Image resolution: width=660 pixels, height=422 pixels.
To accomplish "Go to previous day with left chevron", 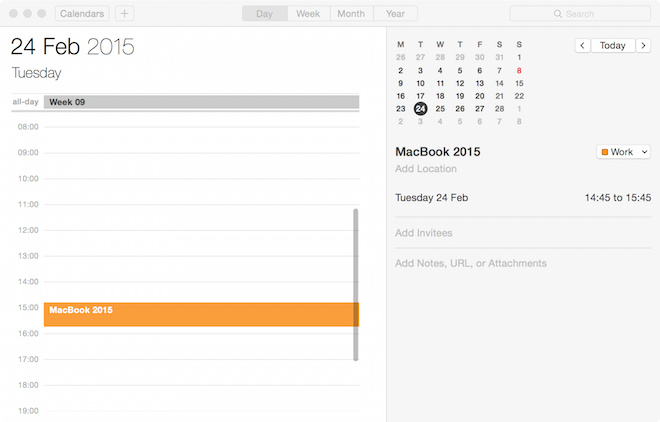I will (582, 45).
